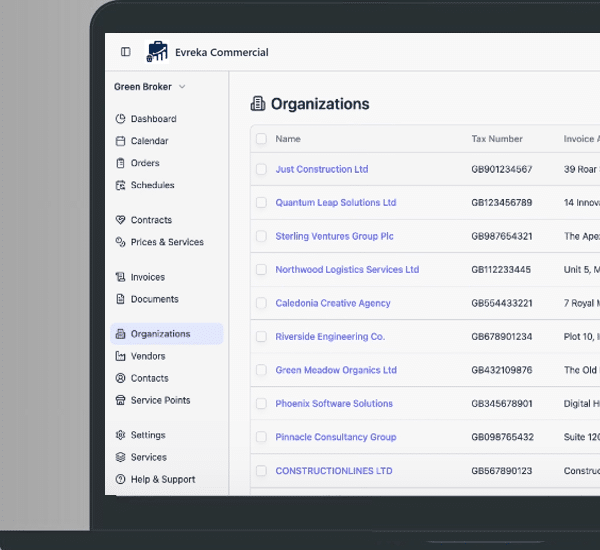Navigate to Schedules
This screenshot has height=550, width=600.
[166, 185]
